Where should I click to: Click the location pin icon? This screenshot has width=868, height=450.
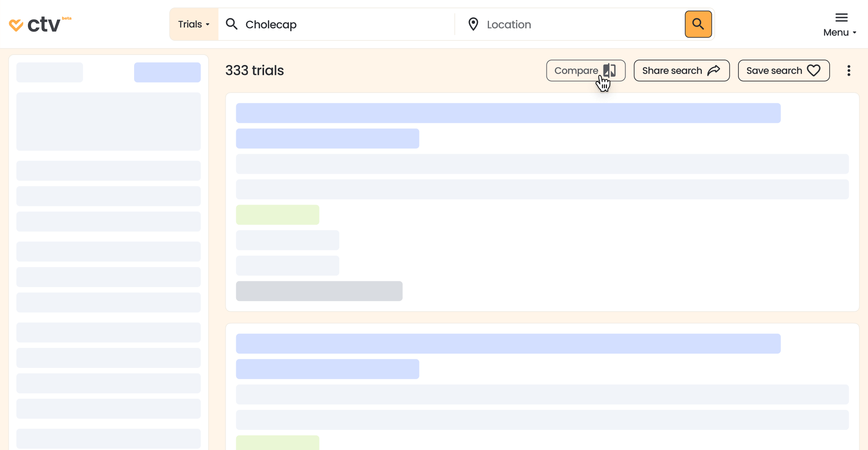[473, 24]
